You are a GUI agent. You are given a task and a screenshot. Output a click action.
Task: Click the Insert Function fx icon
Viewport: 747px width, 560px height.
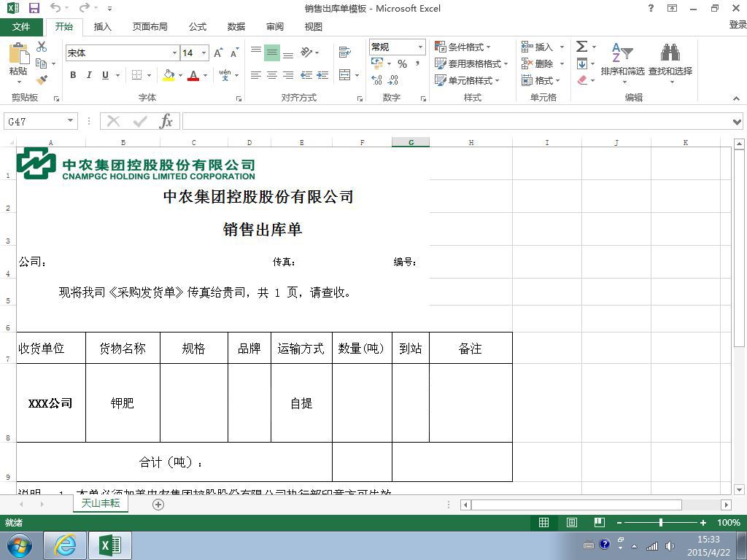click(166, 122)
